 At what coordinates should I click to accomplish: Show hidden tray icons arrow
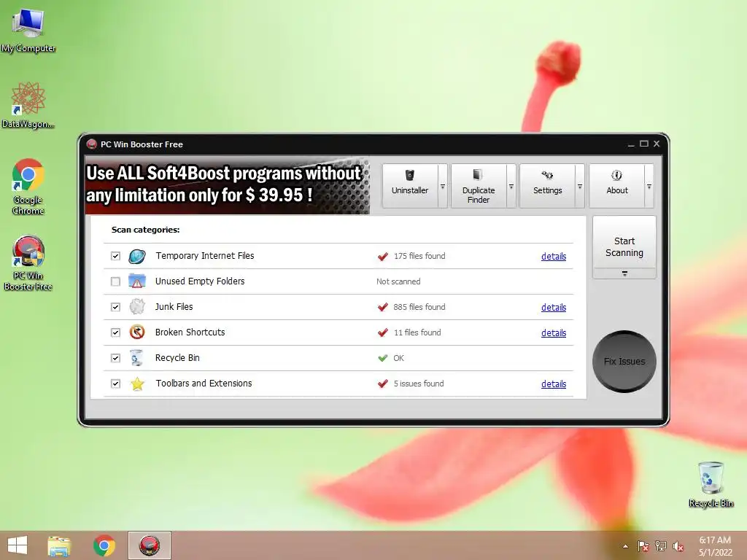[x=625, y=546]
